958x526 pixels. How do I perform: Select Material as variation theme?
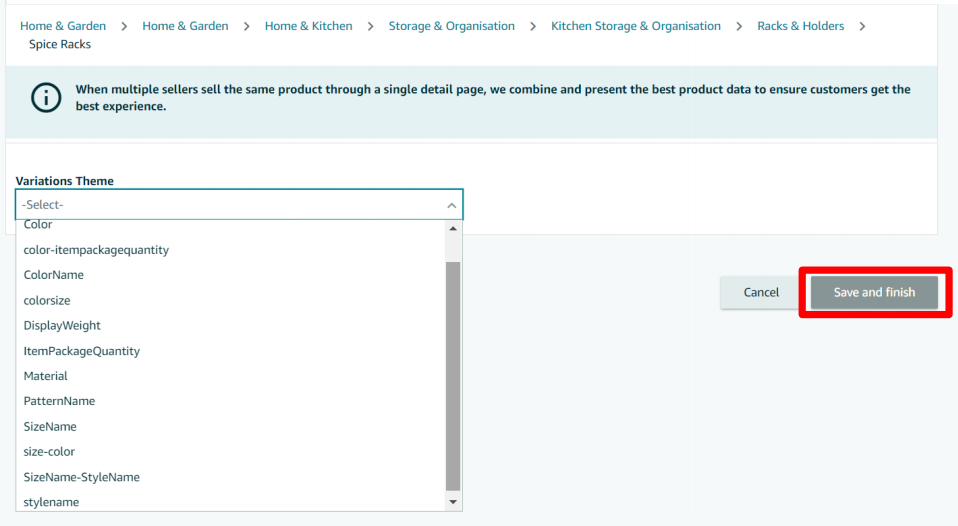pyautogui.click(x=46, y=376)
